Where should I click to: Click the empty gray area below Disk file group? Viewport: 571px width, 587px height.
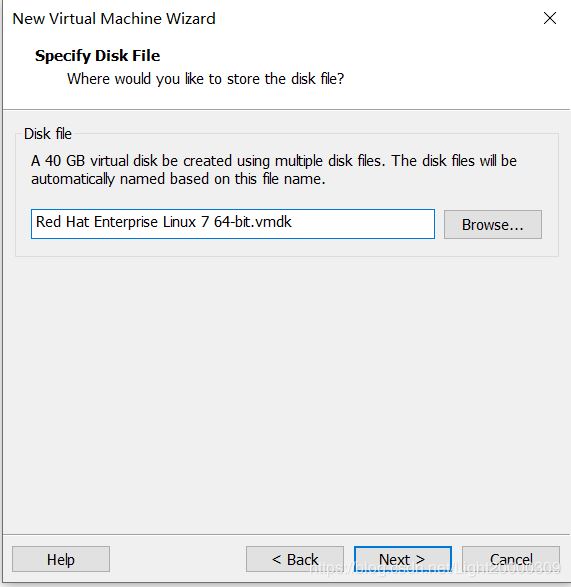[285, 393]
